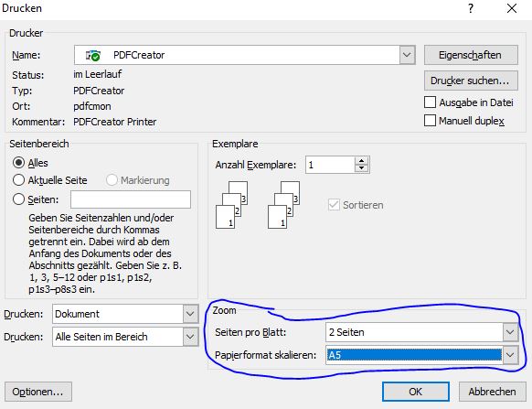This screenshot has width=532, height=409.
Task: Click the collated pages illustration icon
Action: (x=258, y=205)
